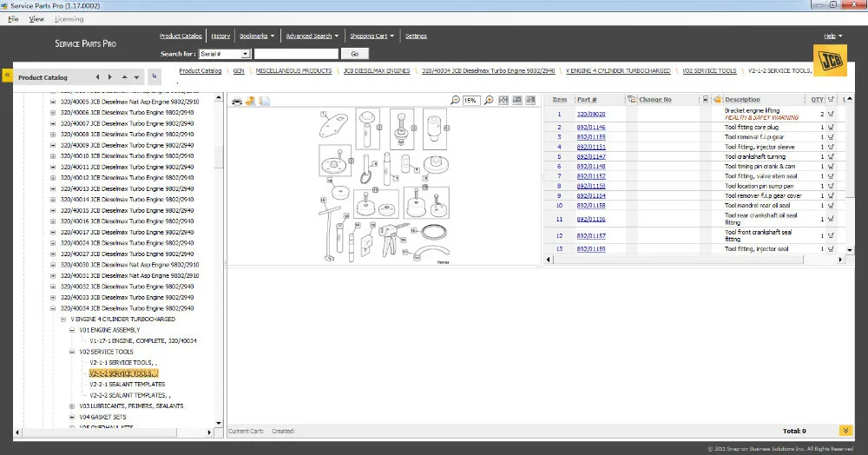Expand V04 GASKET SETS node
868x455 pixels.
(x=72, y=417)
